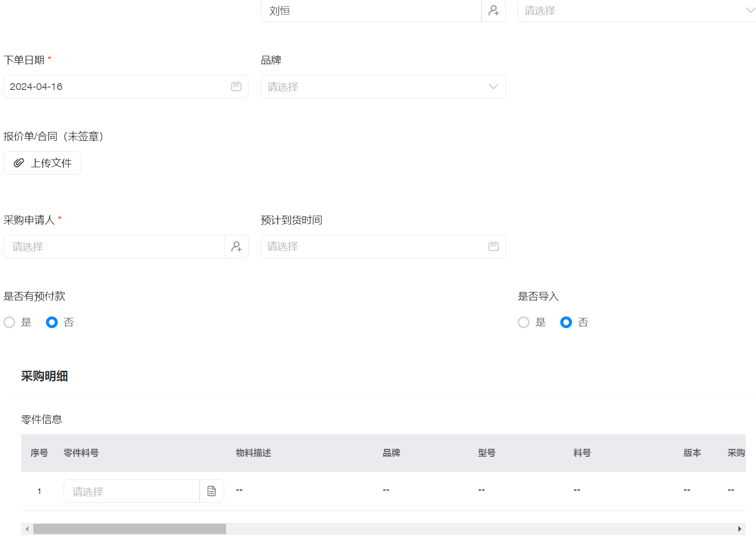Screen dimensions: 756x536
Task: Select 否 for 是否有预付款
Action: pyautogui.click(x=52, y=322)
